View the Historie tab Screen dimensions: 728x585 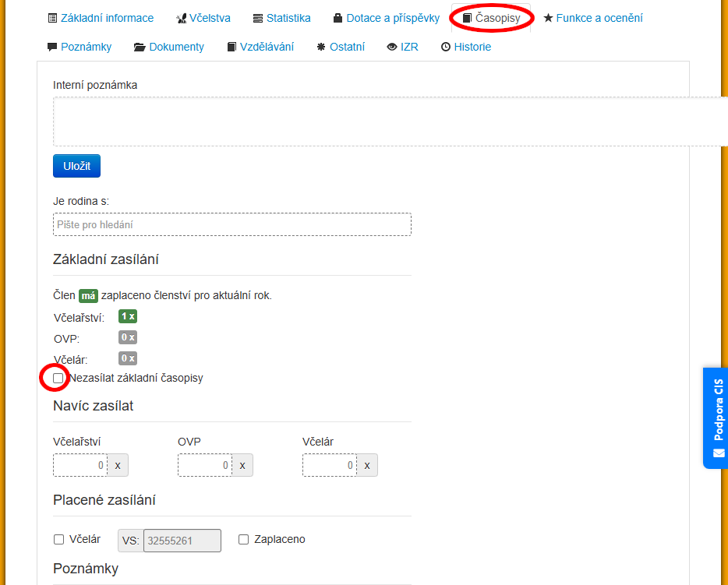pos(466,47)
